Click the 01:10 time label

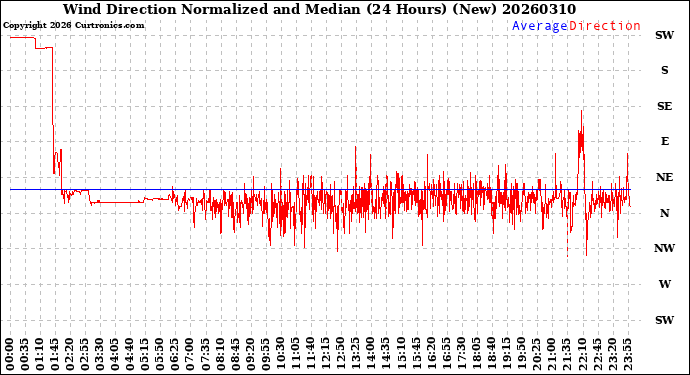click(40, 355)
